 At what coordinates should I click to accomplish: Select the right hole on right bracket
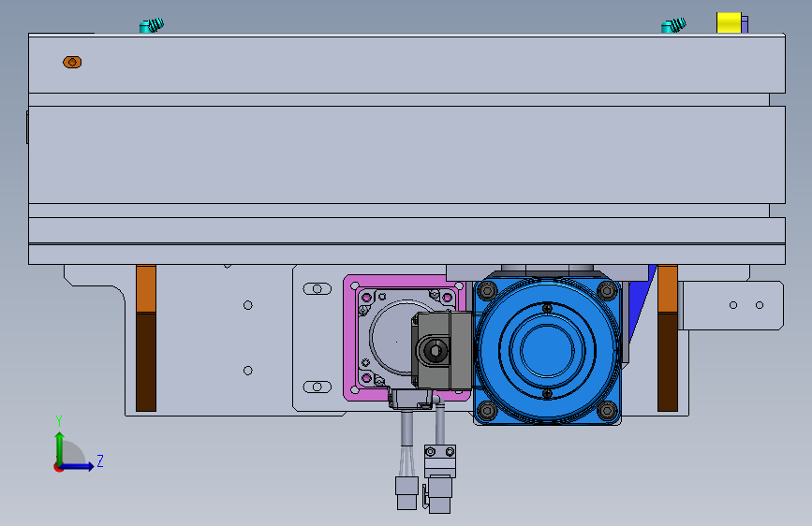[760, 305]
